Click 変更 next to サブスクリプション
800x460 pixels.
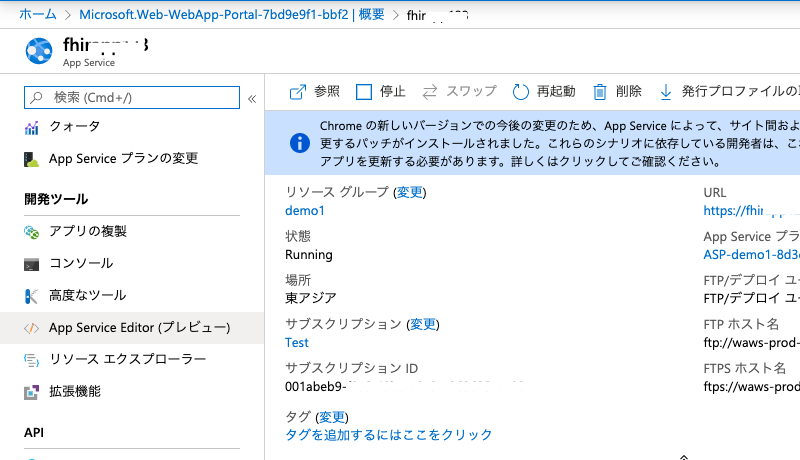[x=423, y=324]
